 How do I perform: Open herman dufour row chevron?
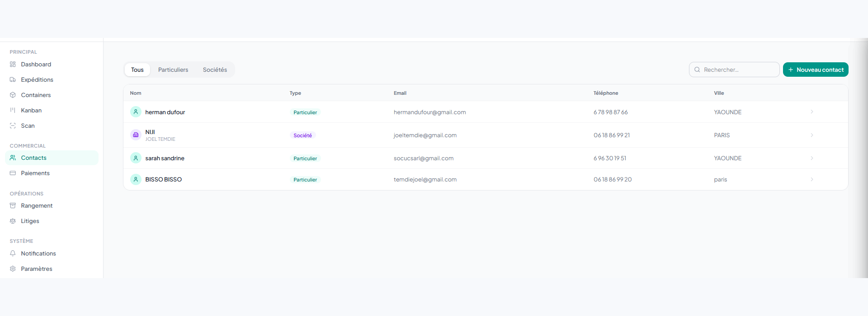(x=812, y=112)
